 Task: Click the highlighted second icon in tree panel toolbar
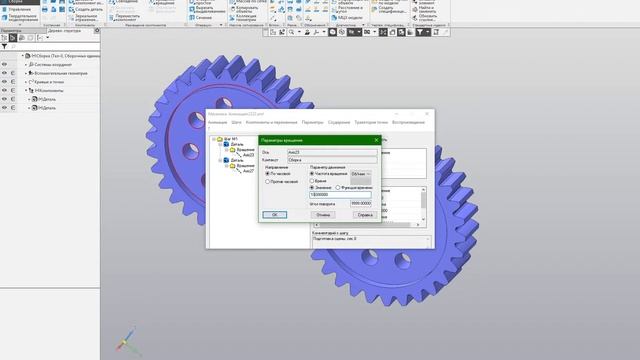13,38
